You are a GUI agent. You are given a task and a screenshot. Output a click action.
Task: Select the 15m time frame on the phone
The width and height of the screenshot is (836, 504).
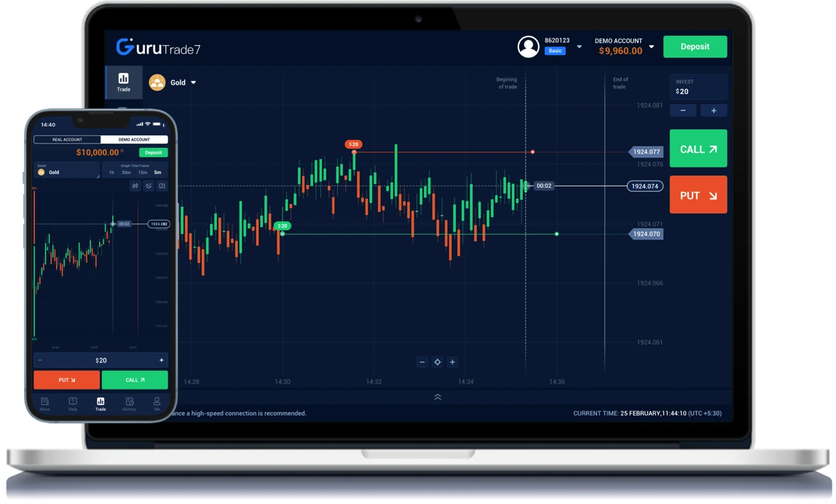[142, 173]
